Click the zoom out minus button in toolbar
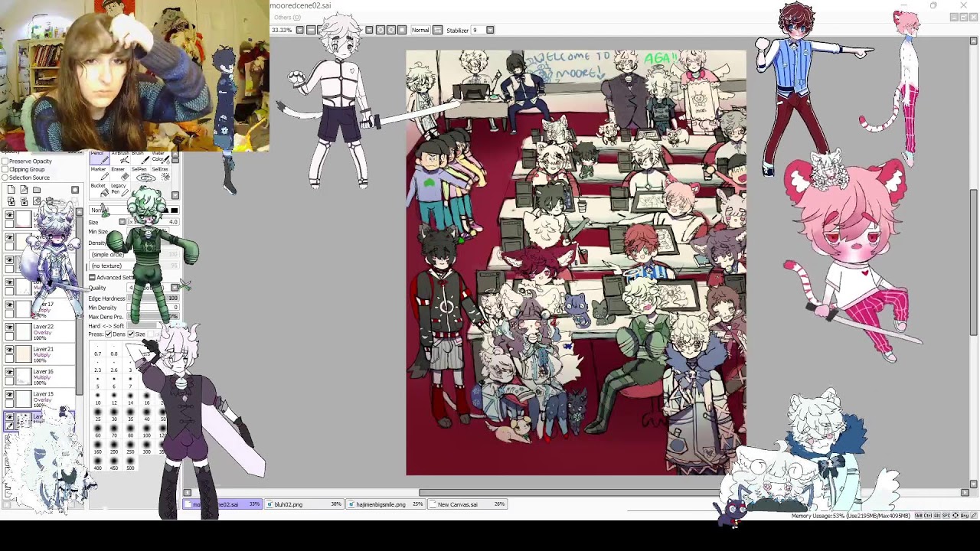 [311, 30]
